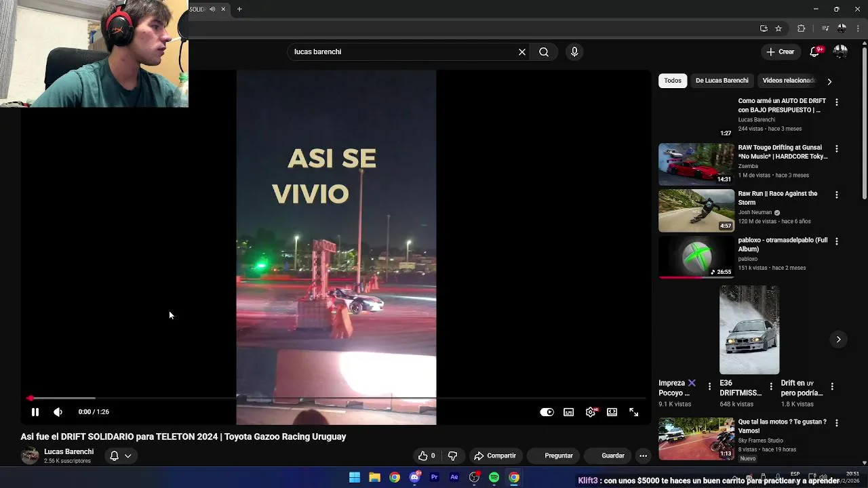This screenshot has height=488, width=868.
Task: Mute the tab via speaker icon
Action: click(x=212, y=9)
